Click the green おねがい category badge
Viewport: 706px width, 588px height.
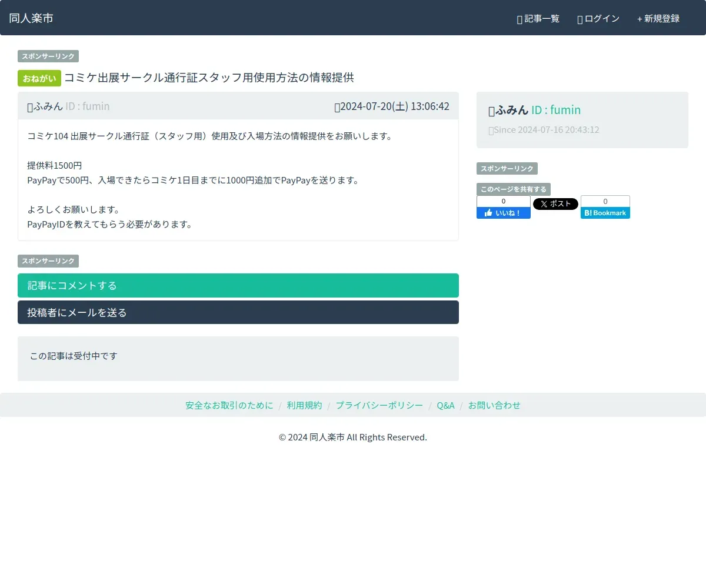(39, 78)
